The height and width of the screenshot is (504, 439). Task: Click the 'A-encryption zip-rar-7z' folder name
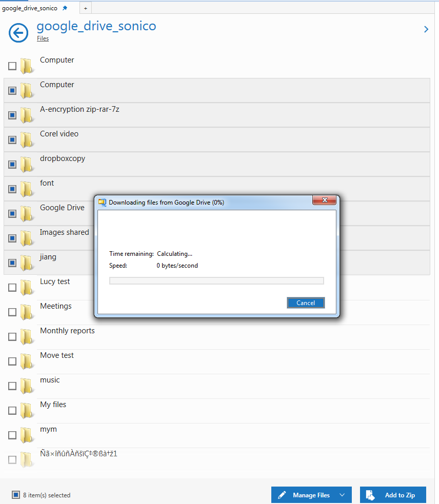pos(80,109)
